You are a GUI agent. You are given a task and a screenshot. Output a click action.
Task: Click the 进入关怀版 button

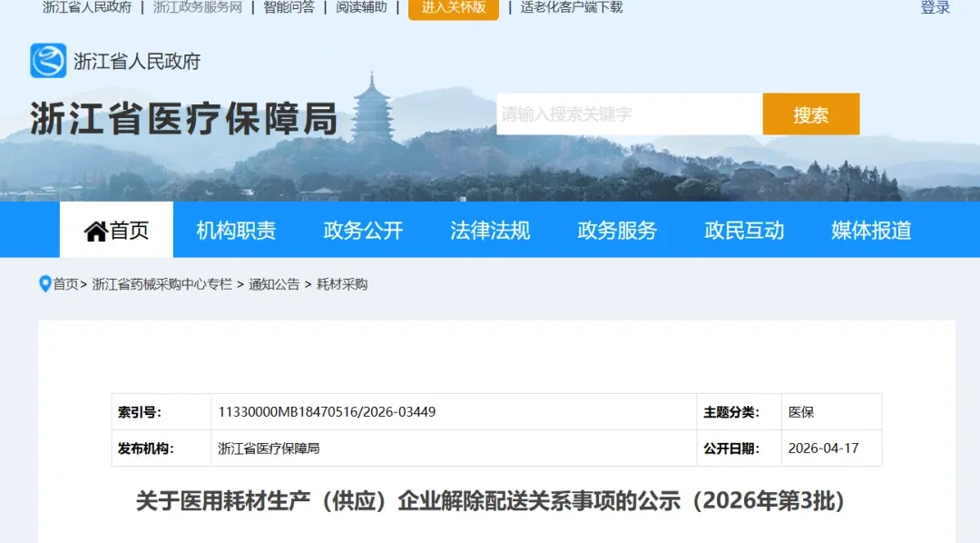454,8
